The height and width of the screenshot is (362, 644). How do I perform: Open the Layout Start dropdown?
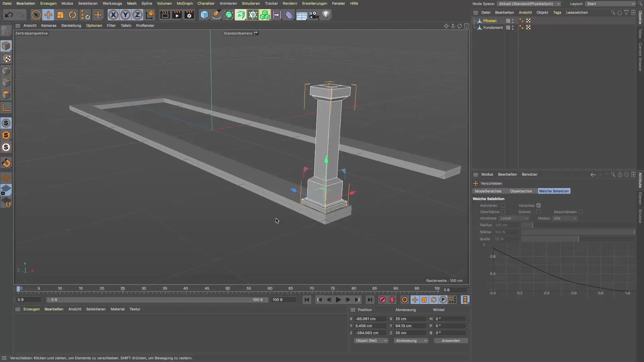[610, 4]
